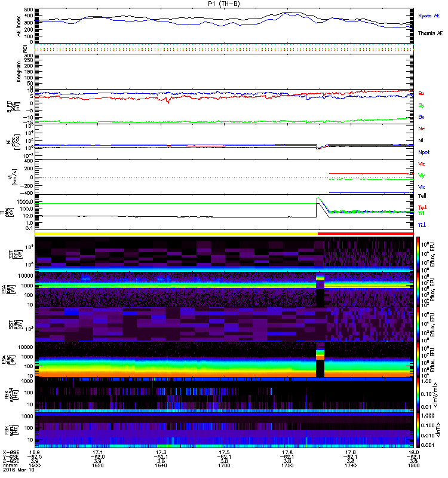Click the red segment of the mode bar
448x478 pixels.
(366, 234)
